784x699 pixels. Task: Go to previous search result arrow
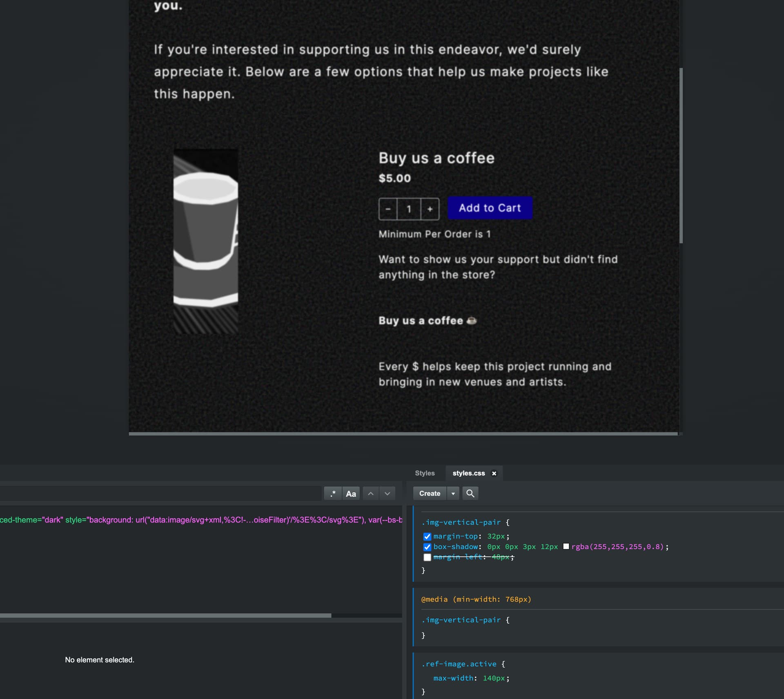[370, 494]
